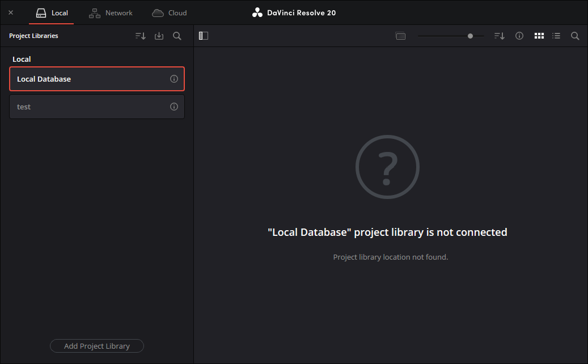588x364 pixels.
Task: Switch to list view
Action: [556, 36]
